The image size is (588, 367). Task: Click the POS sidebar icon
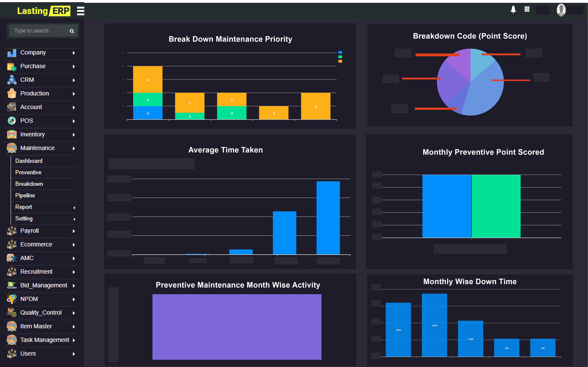(x=12, y=121)
